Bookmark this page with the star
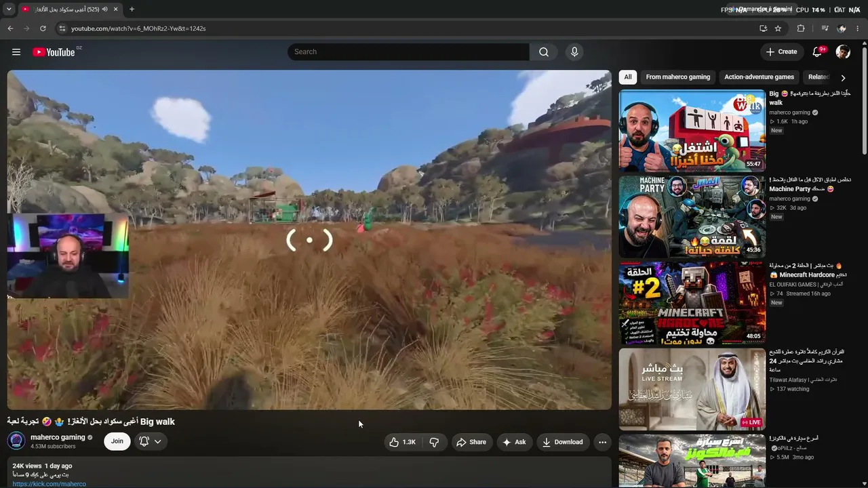Image resolution: width=868 pixels, height=488 pixels. coord(778,28)
